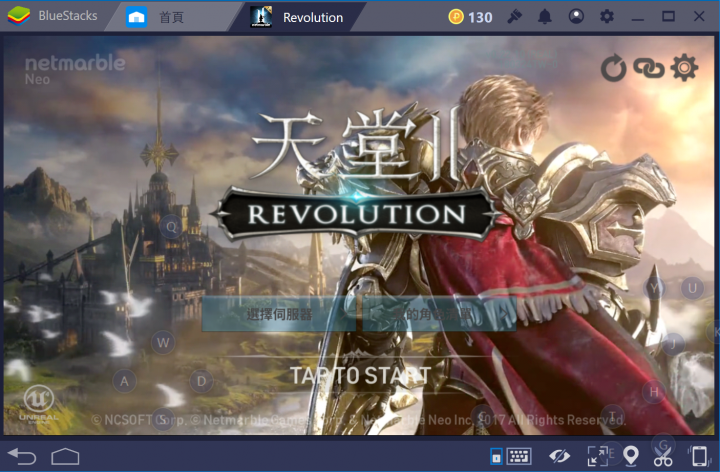Click the U key overlay
Image resolution: width=720 pixels, height=472 pixels.
pyautogui.click(x=692, y=288)
